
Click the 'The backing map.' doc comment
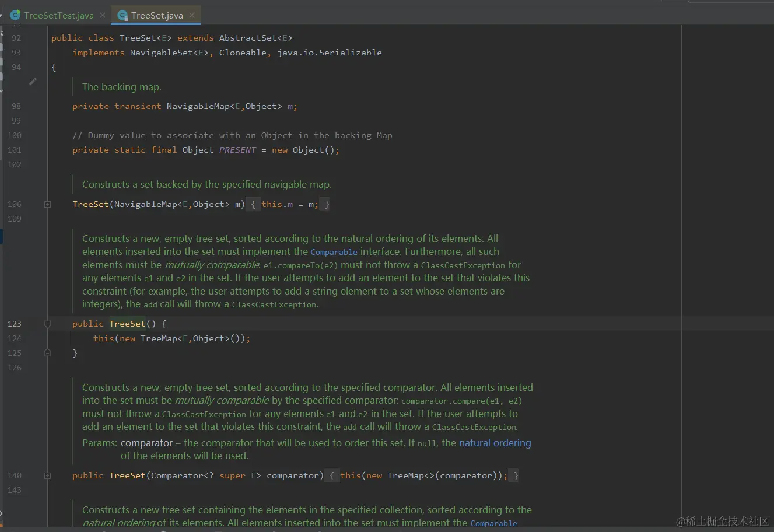pos(122,87)
